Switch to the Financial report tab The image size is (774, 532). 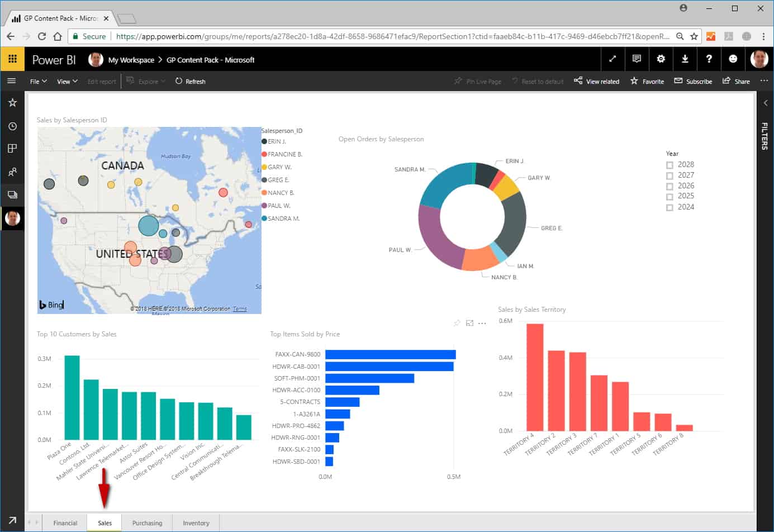[x=65, y=523]
